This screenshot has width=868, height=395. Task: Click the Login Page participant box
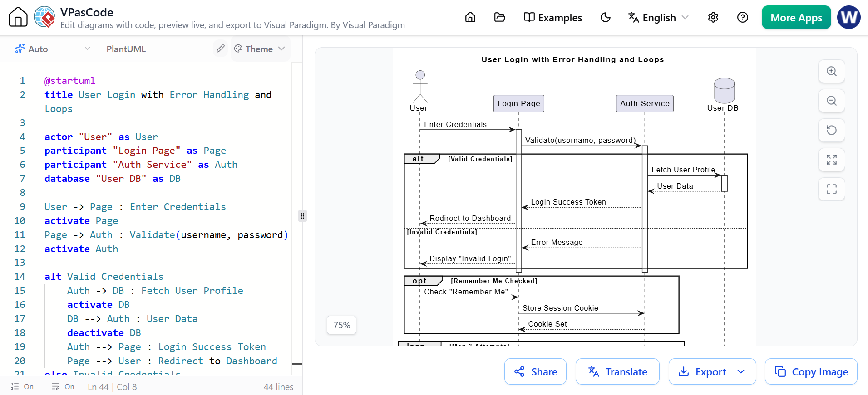[518, 103]
